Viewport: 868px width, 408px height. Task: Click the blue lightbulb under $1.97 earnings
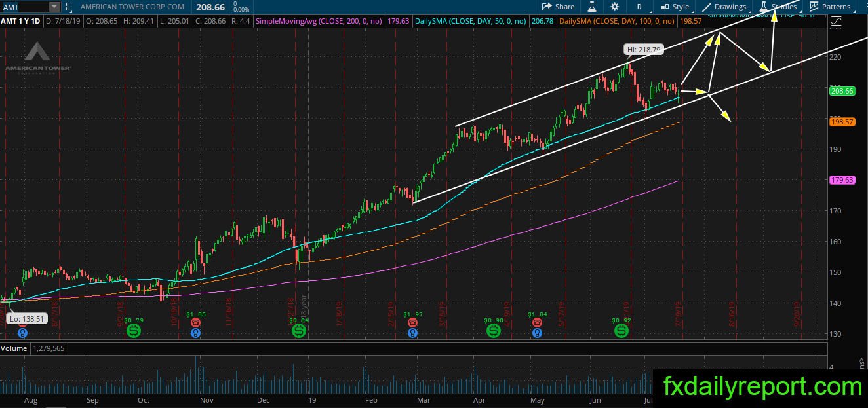coord(412,333)
